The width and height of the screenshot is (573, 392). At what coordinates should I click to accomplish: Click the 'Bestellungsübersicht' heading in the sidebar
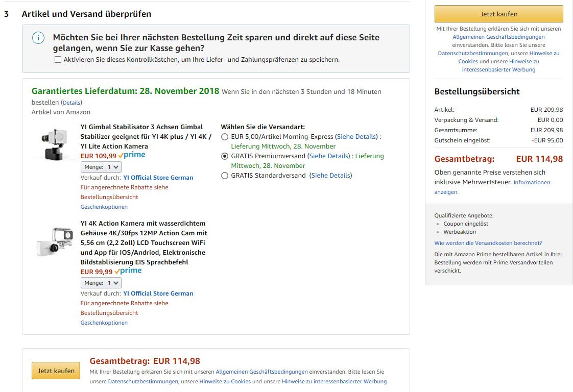click(477, 91)
